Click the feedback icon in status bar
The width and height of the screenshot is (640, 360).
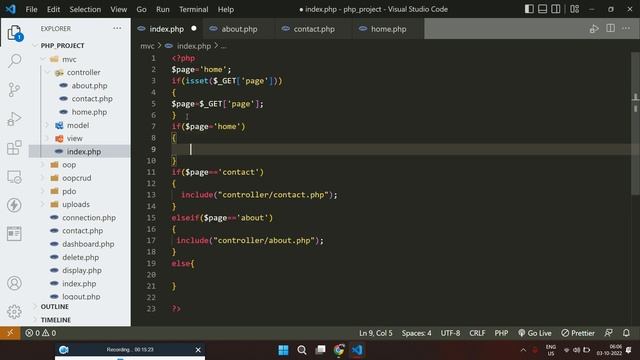point(608,333)
